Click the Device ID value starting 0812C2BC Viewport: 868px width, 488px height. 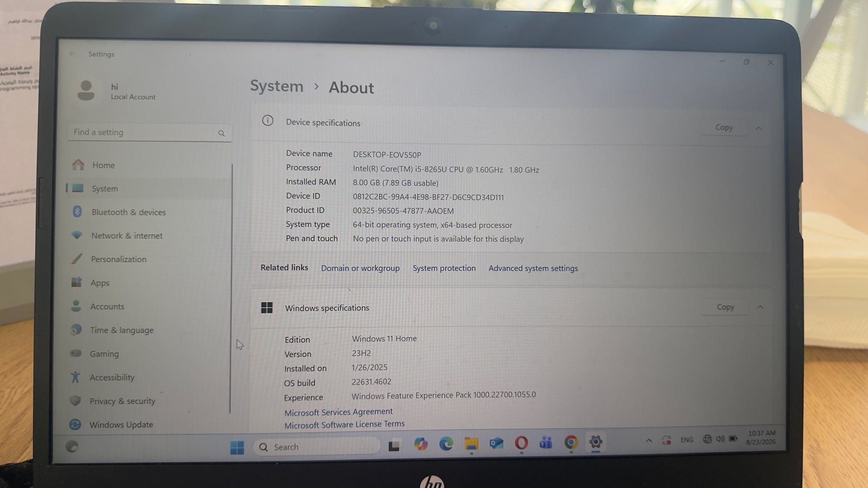[428, 197]
